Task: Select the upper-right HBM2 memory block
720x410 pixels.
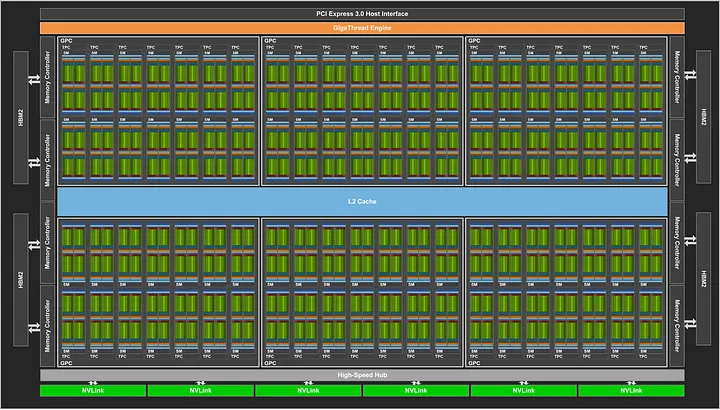Action: point(703,117)
